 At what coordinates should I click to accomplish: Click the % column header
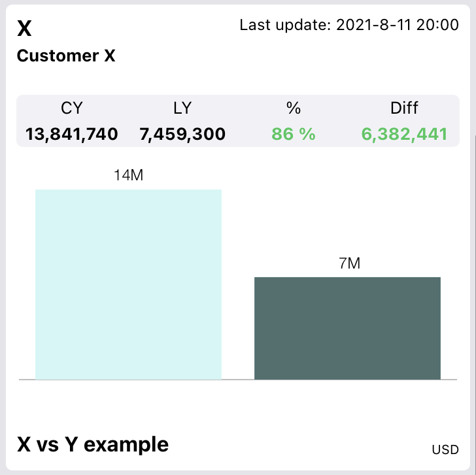point(293,108)
